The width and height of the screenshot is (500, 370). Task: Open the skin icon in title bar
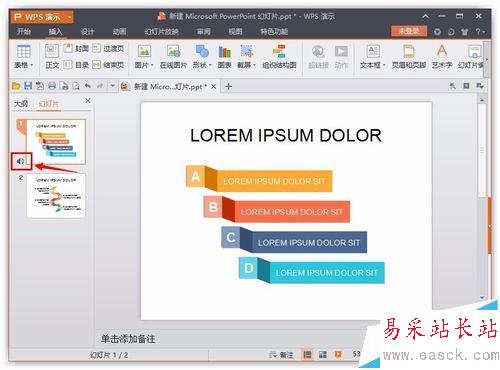pyautogui.click(x=465, y=32)
